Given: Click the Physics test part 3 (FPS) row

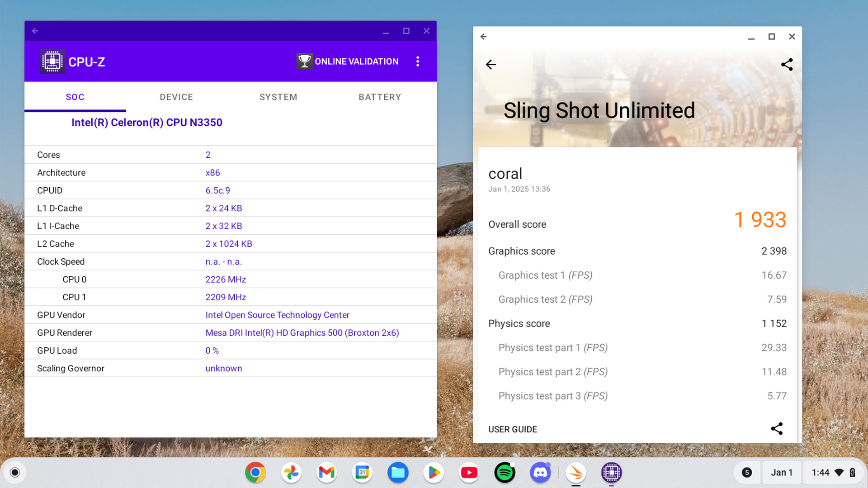Looking at the screenshot, I should 637,396.
